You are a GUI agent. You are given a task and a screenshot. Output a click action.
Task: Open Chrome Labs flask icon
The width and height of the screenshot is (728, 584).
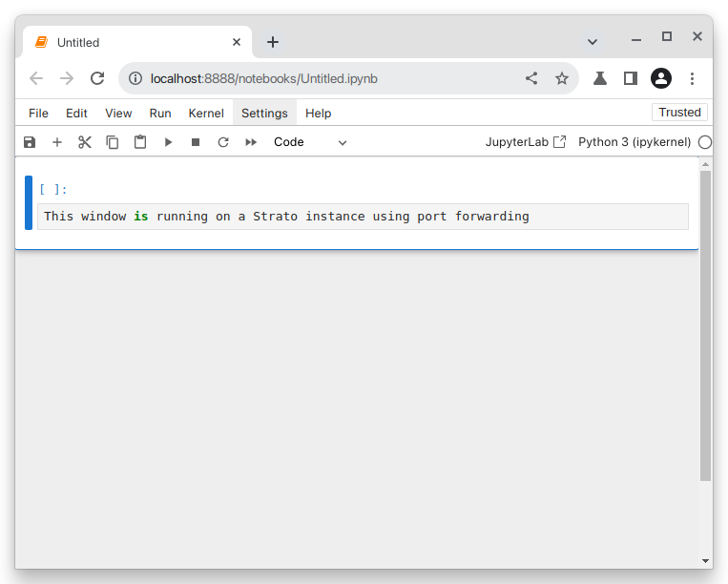coord(600,78)
